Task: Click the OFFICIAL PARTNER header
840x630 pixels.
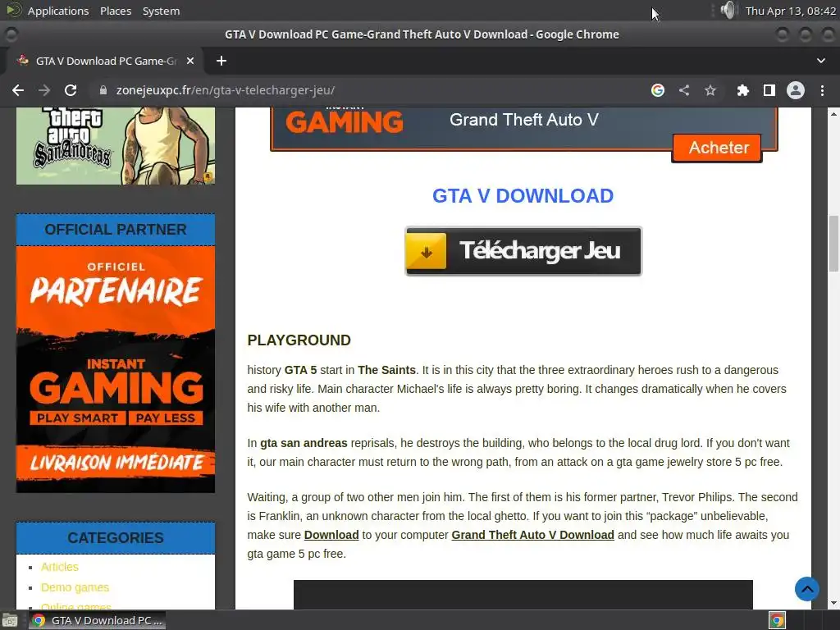Action: pyautogui.click(x=115, y=230)
